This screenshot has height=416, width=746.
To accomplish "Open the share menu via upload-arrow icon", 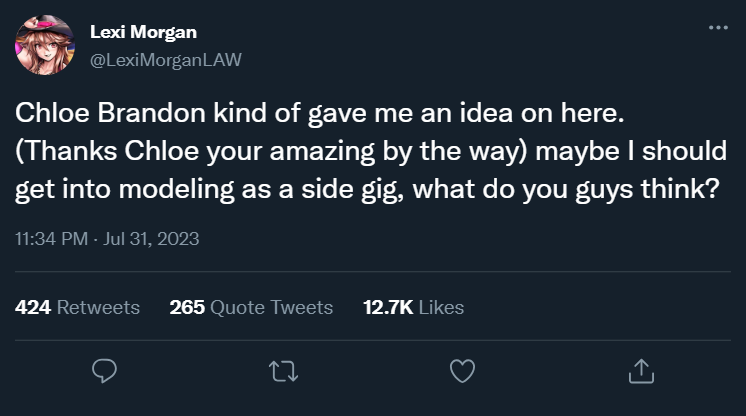I will click(x=638, y=371).
